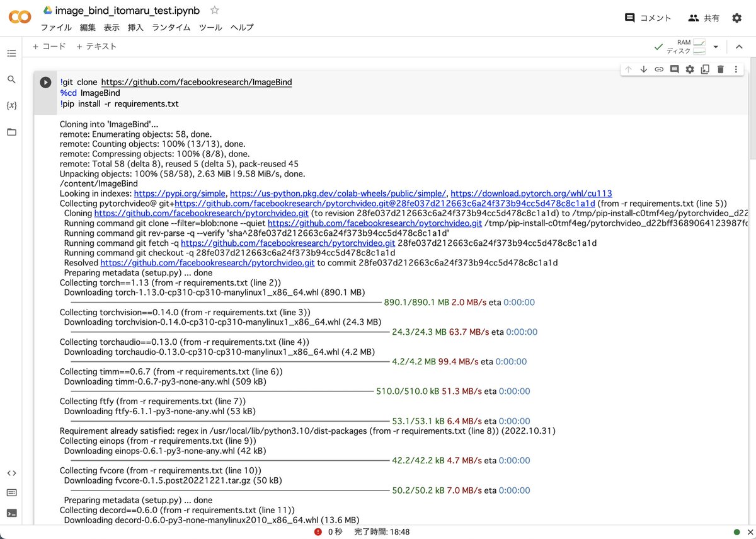The image size is (756, 539).
Task: Click the Colab logo
Action: 20,17
